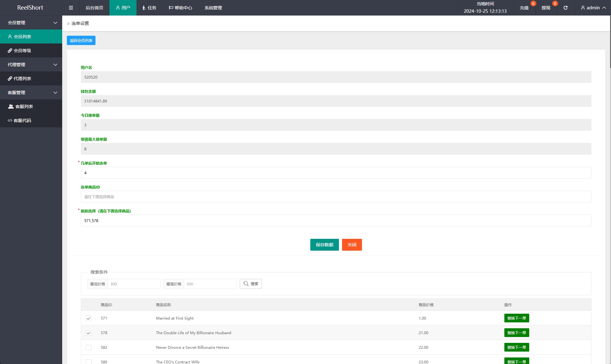
Task: Toggle checkbox for product ID 578
Action: (x=88, y=333)
